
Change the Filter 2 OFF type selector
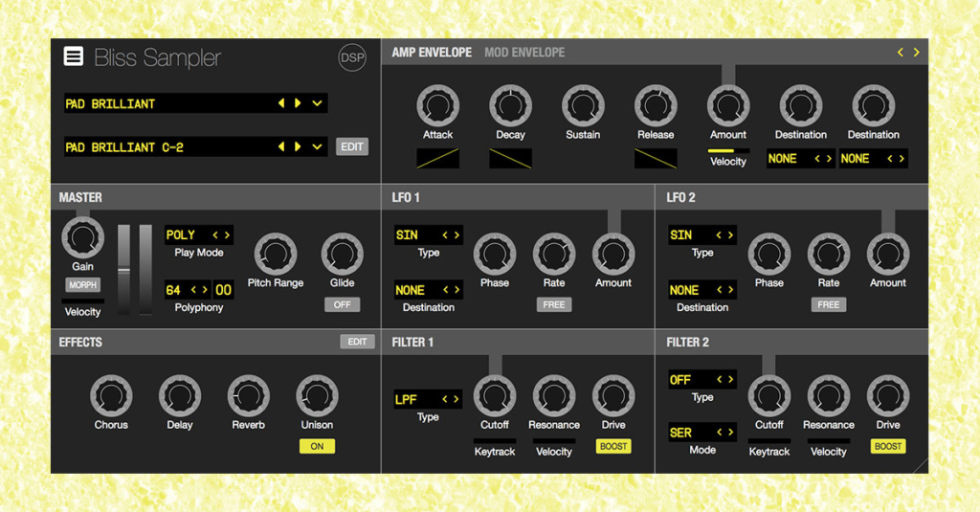(x=702, y=380)
